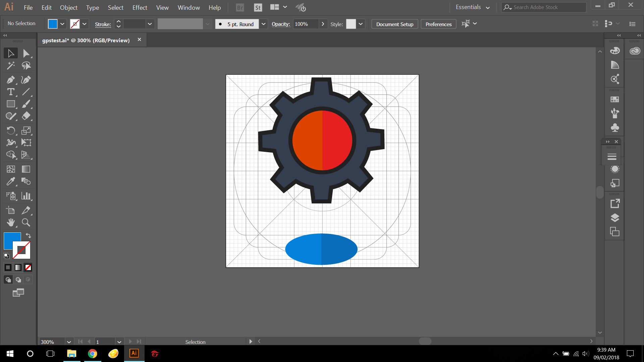The width and height of the screenshot is (644, 362).
Task: Open the Layers panel icon
Action: (x=614, y=218)
